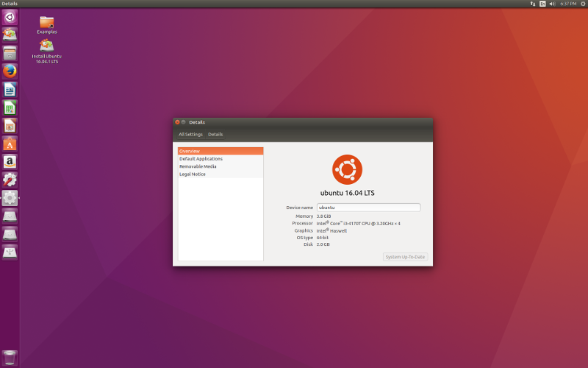Click the 64-bit OS type value
The image size is (588, 368).
pos(323,238)
